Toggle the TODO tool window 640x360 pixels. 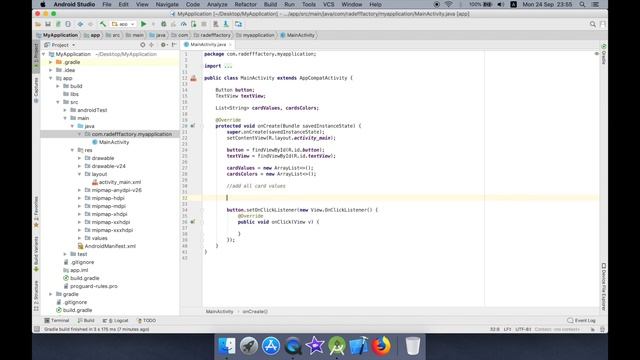[x=147, y=321]
